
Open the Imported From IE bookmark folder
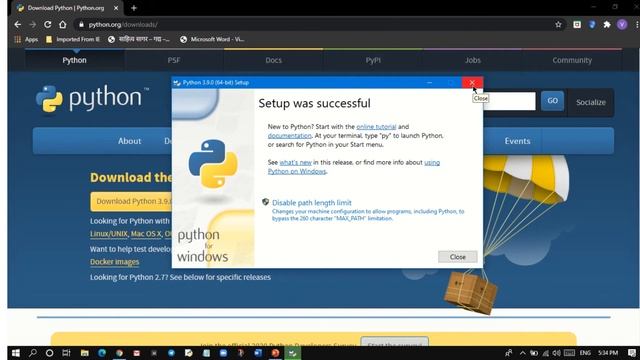[x=73, y=39]
